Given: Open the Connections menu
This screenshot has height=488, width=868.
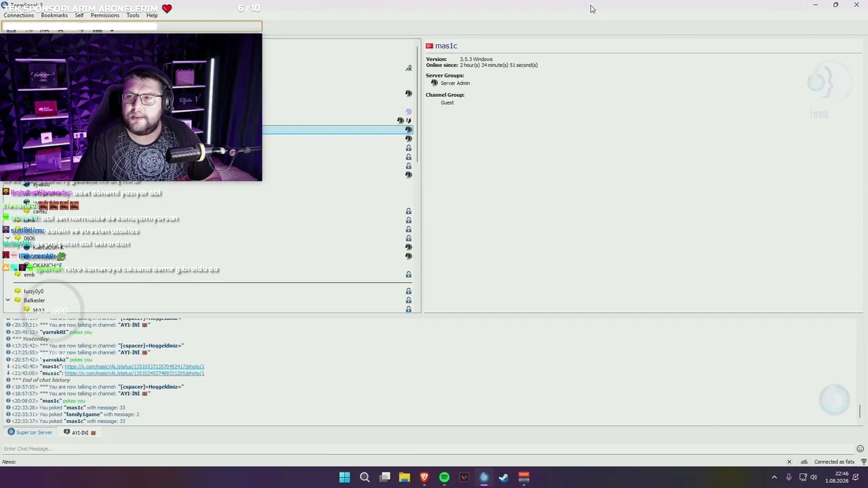Looking at the screenshot, I should pyautogui.click(x=19, y=15).
